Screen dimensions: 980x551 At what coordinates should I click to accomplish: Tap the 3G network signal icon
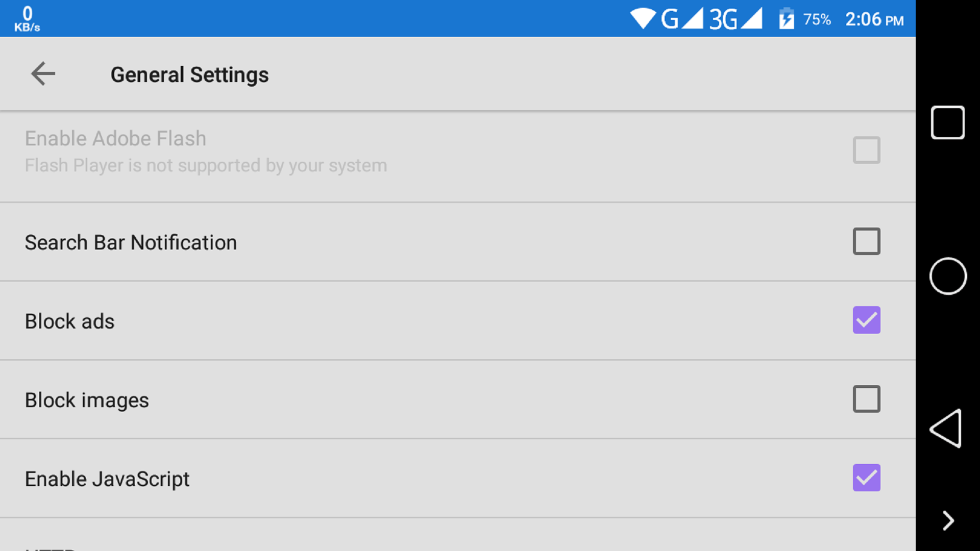pyautogui.click(x=724, y=19)
